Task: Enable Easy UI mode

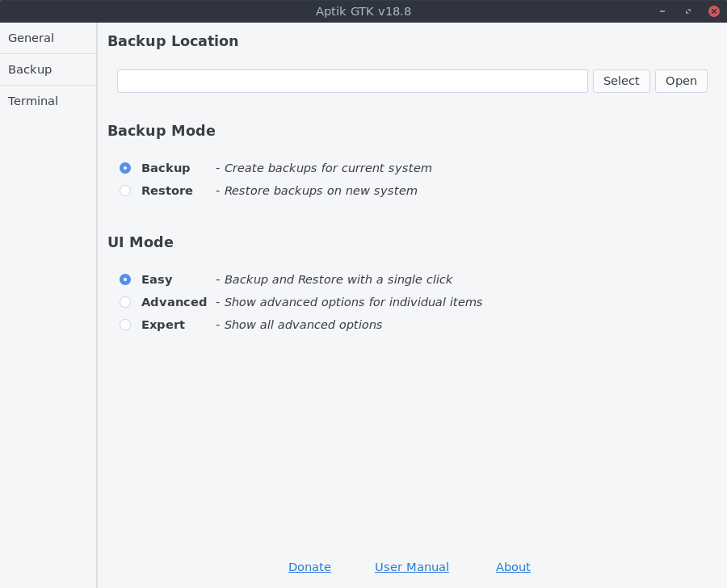Action: click(x=125, y=279)
